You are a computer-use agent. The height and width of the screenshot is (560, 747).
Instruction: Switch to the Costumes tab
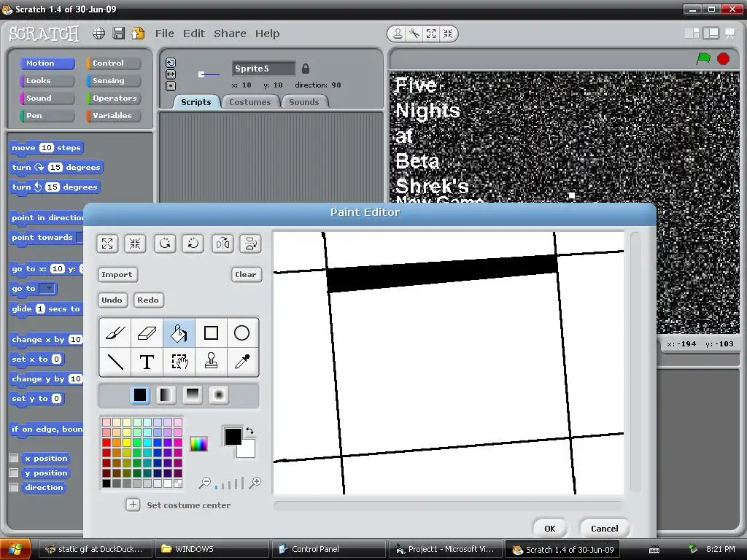(249, 102)
